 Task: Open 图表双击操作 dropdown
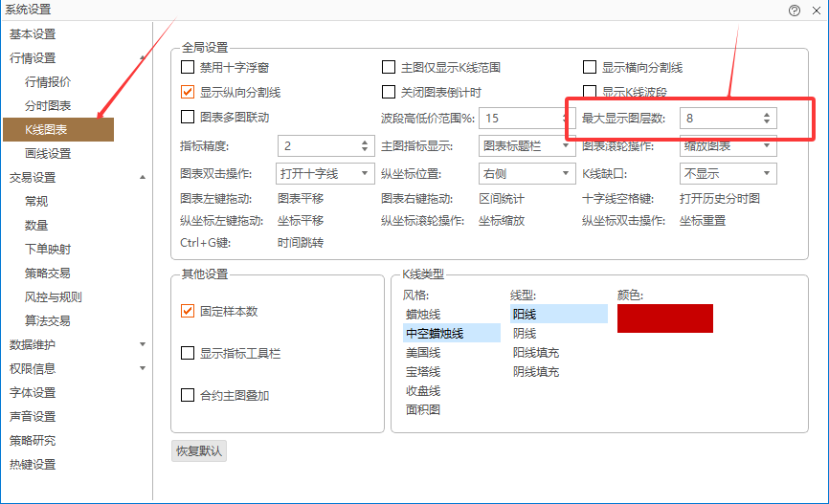click(x=325, y=174)
